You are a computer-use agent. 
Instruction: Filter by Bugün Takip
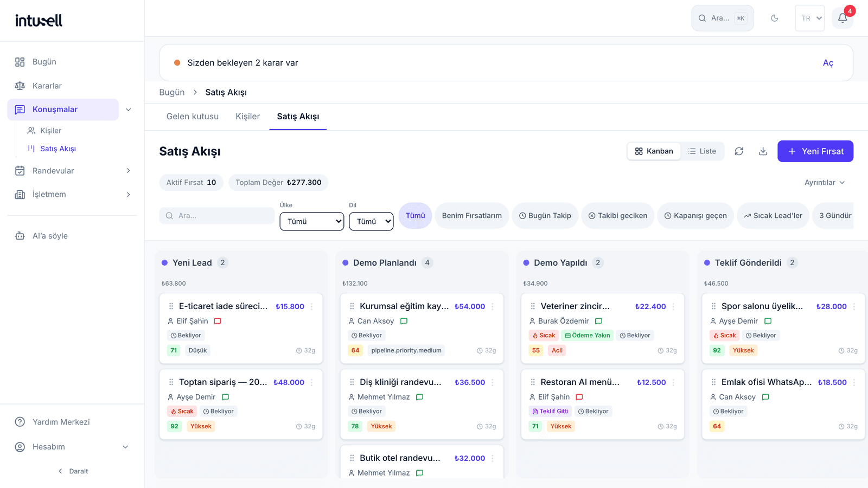(x=545, y=216)
